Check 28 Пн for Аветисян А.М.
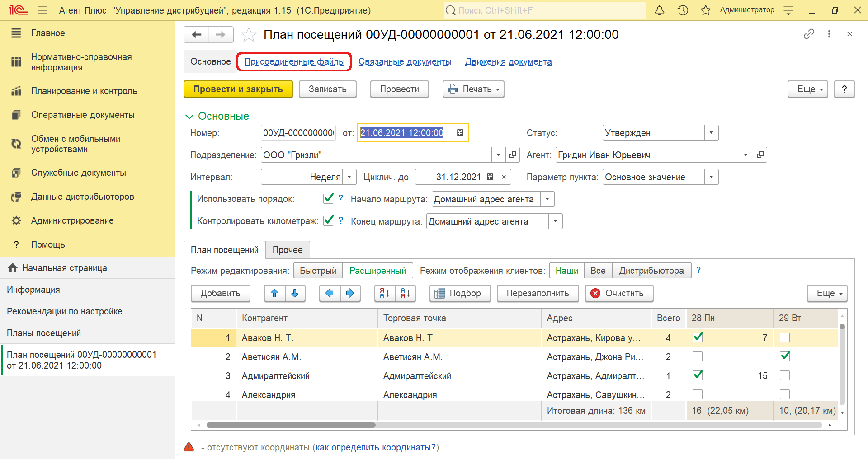Screen dimensions: 868x459 pyautogui.click(x=698, y=356)
